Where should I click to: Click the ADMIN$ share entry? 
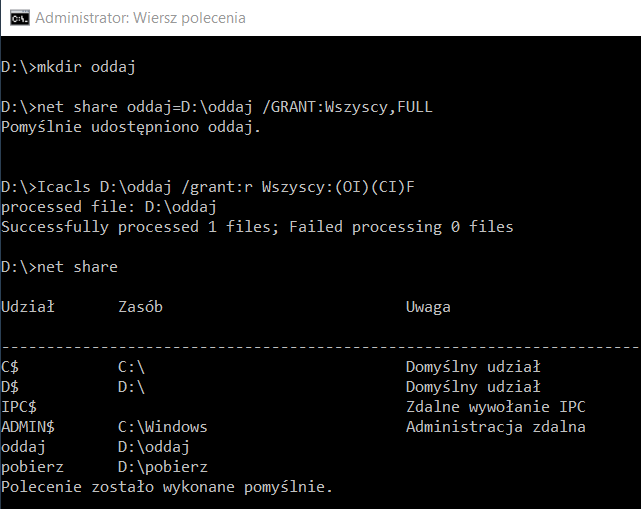28,427
